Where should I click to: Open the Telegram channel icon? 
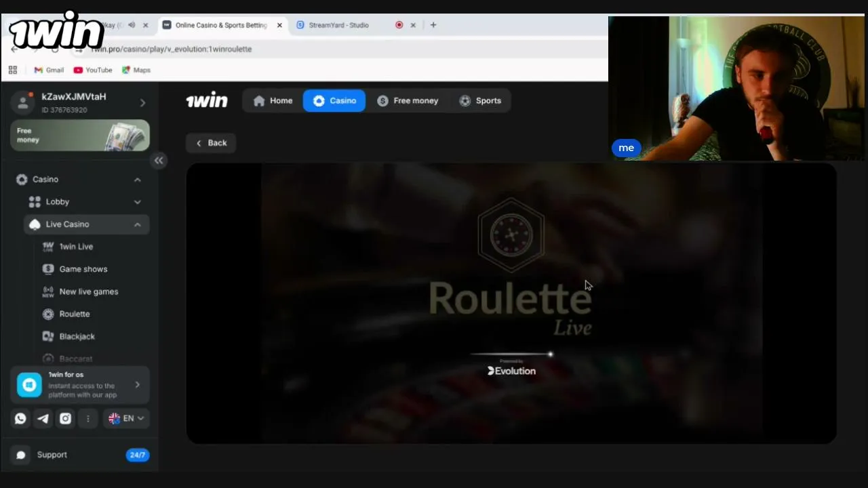[x=43, y=418]
